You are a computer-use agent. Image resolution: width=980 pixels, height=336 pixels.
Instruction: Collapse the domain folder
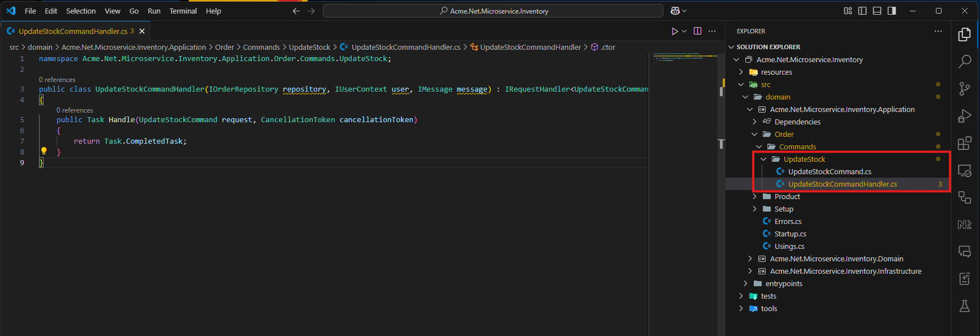coord(745,97)
